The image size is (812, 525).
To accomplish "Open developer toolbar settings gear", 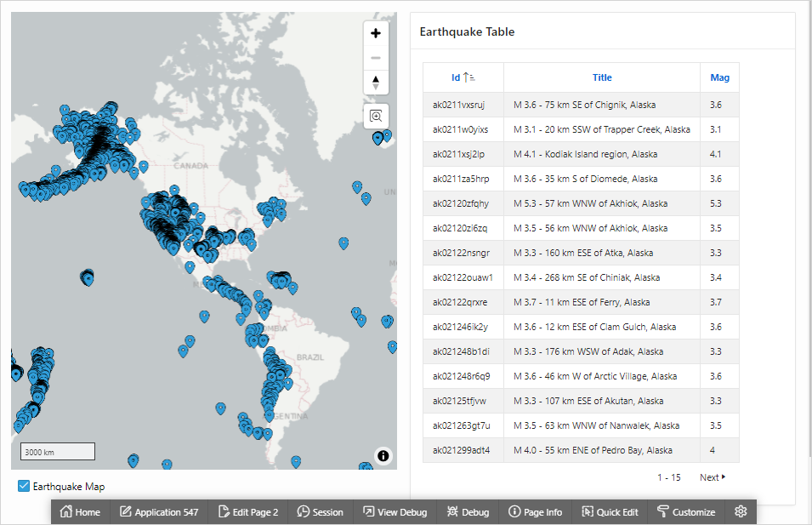I will [741, 511].
